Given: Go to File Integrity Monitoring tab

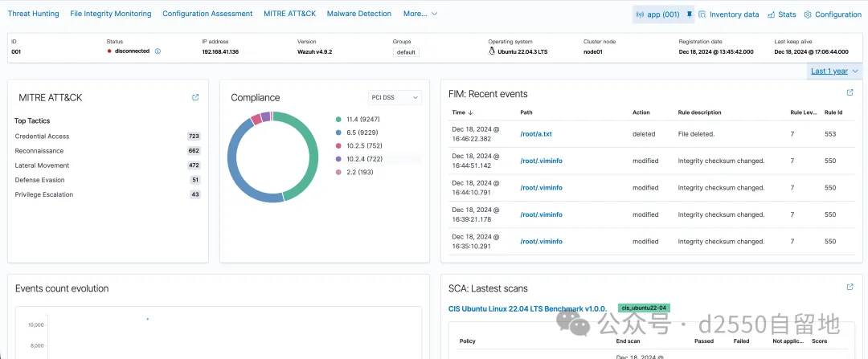Looking at the screenshot, I should point(110,14).
